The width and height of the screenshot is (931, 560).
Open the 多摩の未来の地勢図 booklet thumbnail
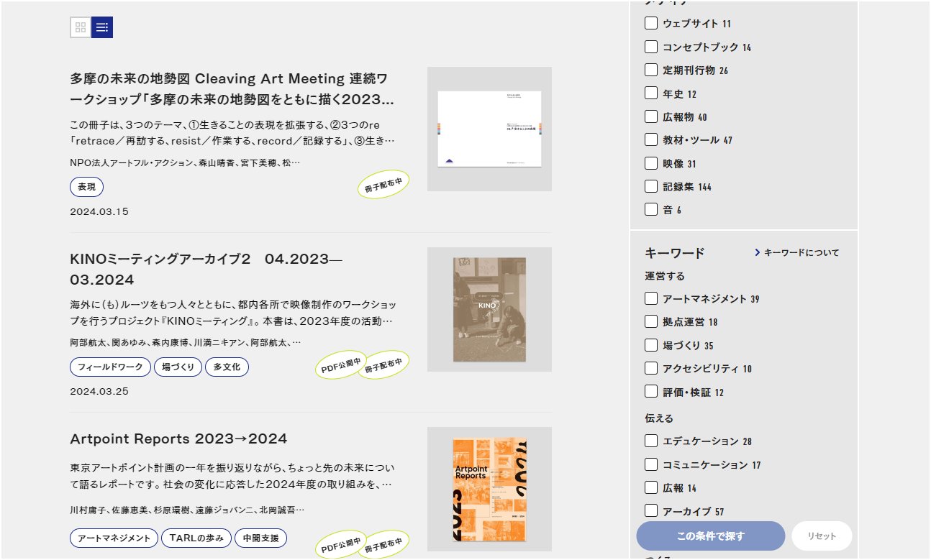click(x=489, y=129)
